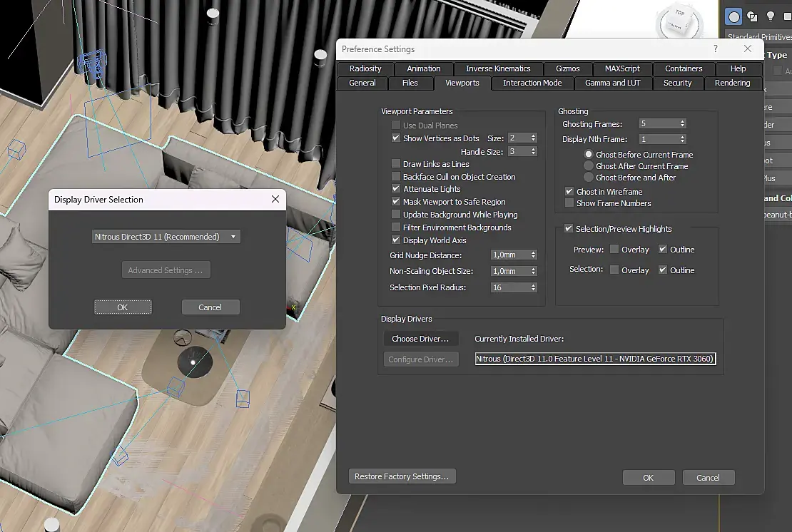Click the Preference Settings help question mark
Screen dimensions: 792x532
point(716,48)
